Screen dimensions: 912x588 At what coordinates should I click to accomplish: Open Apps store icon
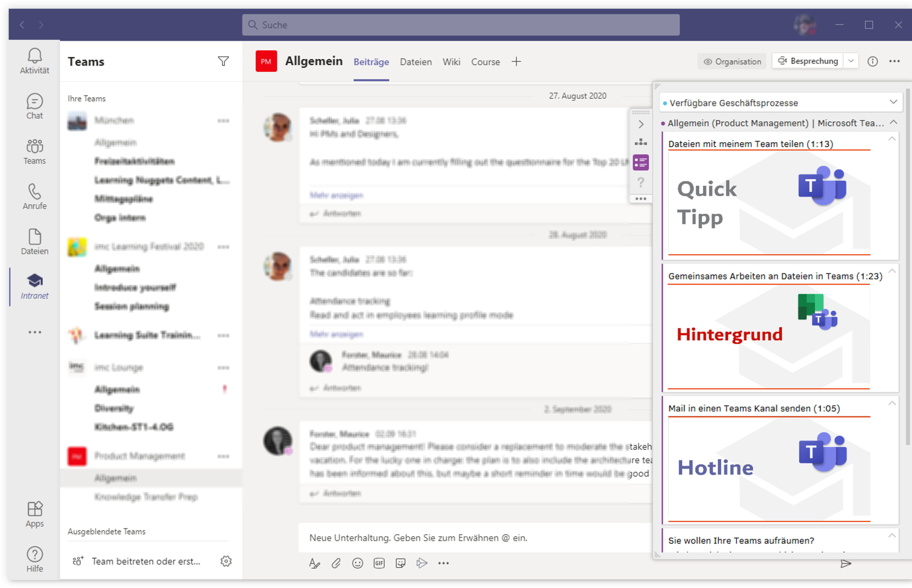pos(34,514)
